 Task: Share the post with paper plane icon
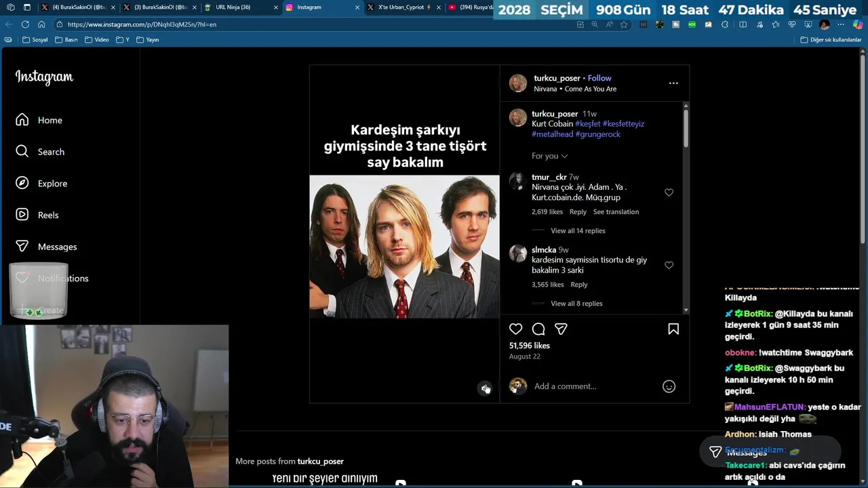[561, 329]
